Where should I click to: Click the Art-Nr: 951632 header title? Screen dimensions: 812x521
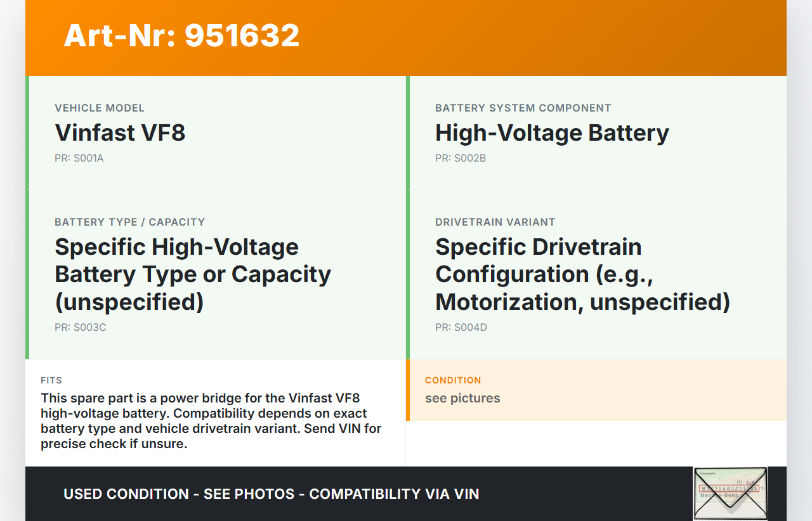click(181, 35)
